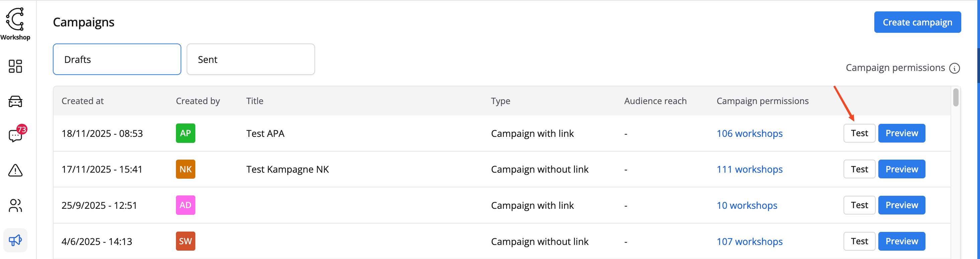Viewport: 980px width, 259px height.
Task: Select the campaigns megaphone icon
Action: [15, 240]
